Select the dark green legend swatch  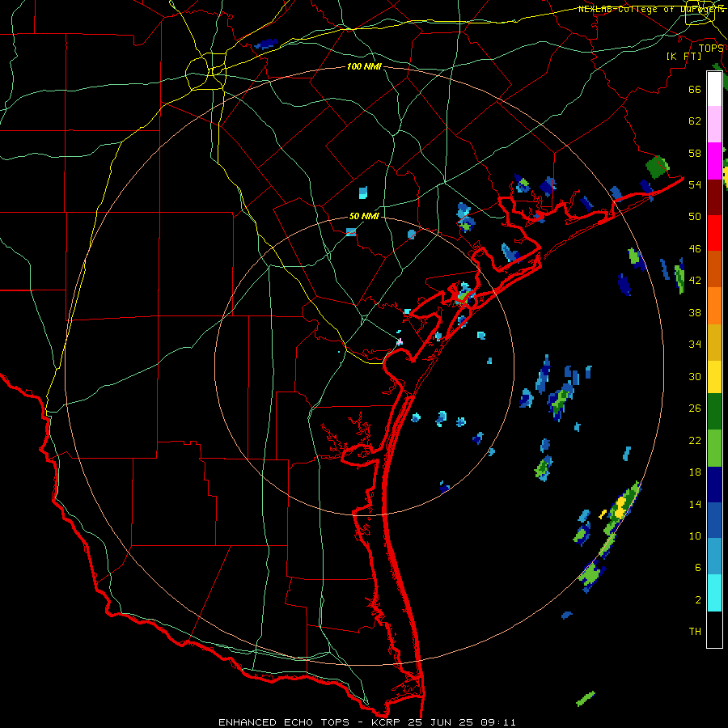pos(714,412)
